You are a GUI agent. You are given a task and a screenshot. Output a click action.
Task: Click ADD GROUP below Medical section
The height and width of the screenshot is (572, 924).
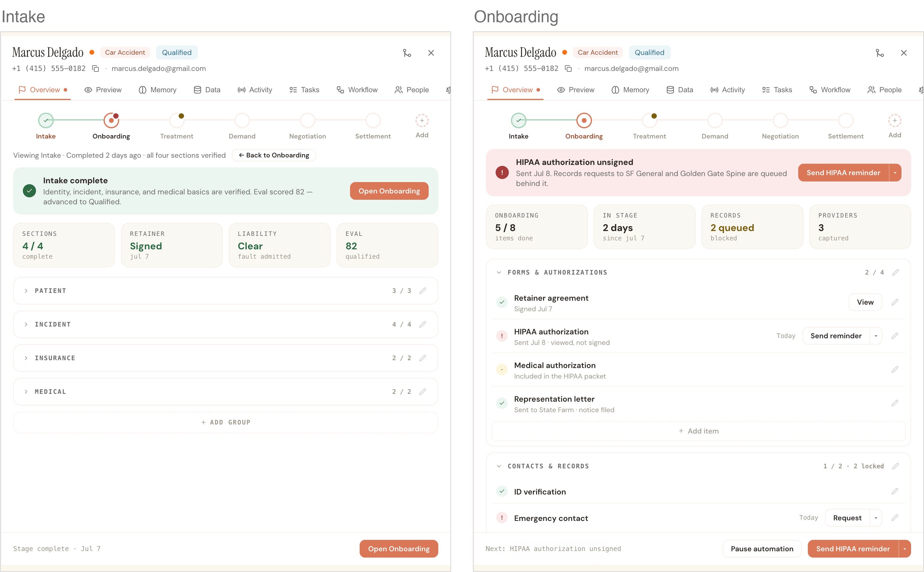tap(226, 422)
